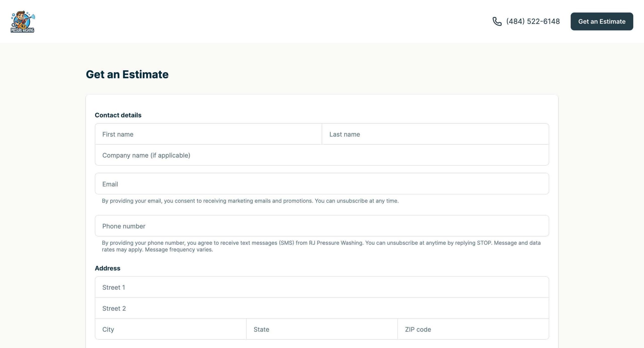This screenshot has width=644, height=348.
Task: Click the Address section label
Action: tap(107, 268)
